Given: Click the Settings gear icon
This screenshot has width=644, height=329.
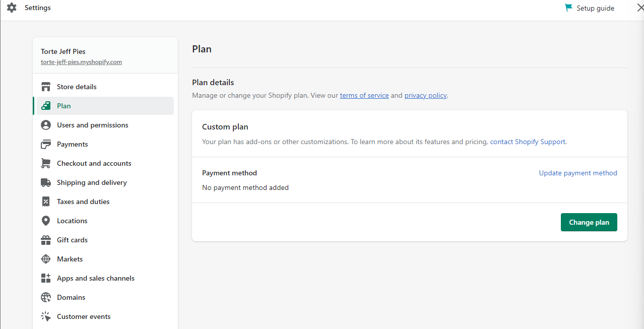Looking at the screenshot, I should coord(12,8).
